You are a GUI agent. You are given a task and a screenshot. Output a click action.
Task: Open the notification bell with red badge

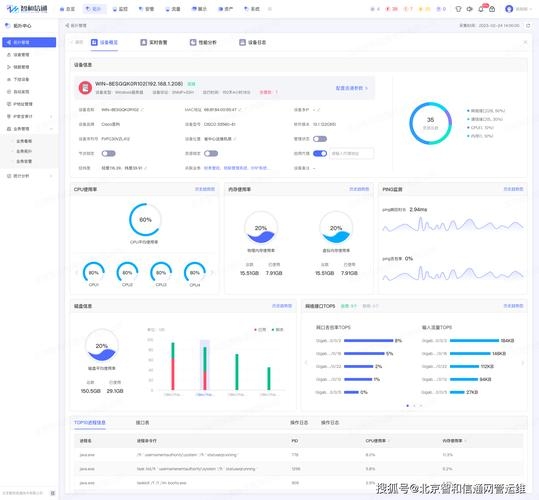click(x=481, y=9)
